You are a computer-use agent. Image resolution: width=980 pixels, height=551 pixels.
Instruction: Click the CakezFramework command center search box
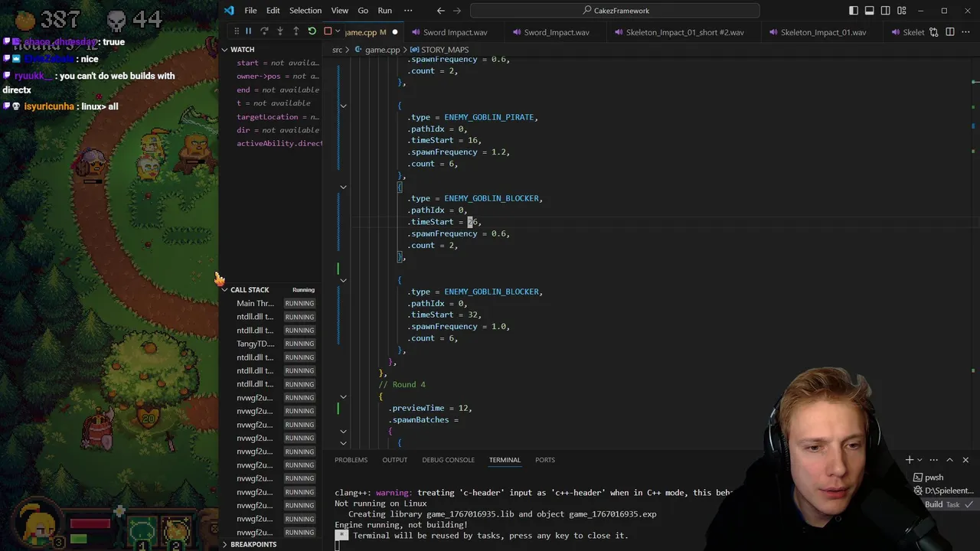615,10
